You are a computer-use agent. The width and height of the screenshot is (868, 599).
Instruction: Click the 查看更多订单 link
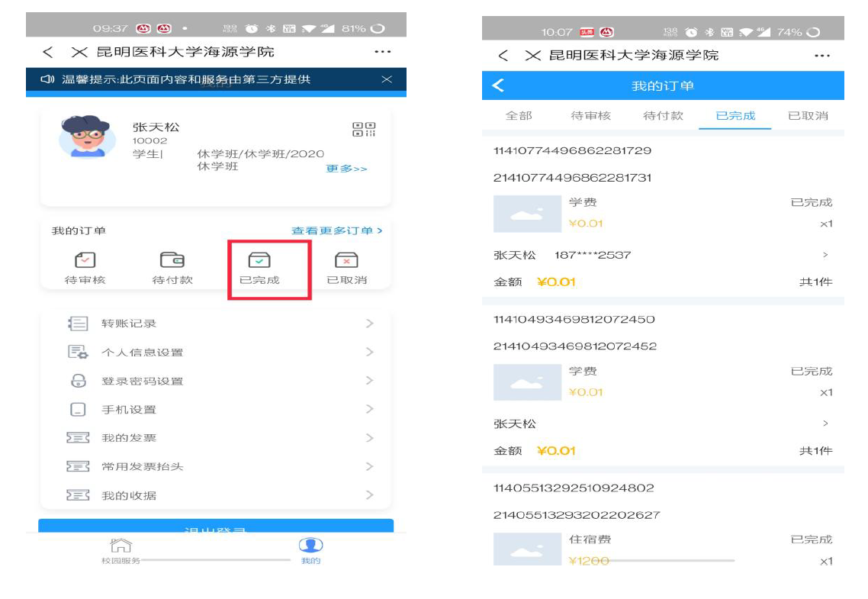coord(336,230)
